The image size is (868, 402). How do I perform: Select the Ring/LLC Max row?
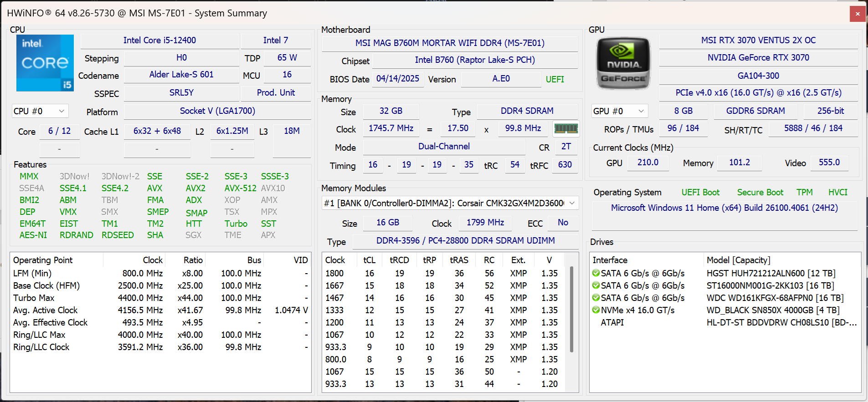pos(160,335)
